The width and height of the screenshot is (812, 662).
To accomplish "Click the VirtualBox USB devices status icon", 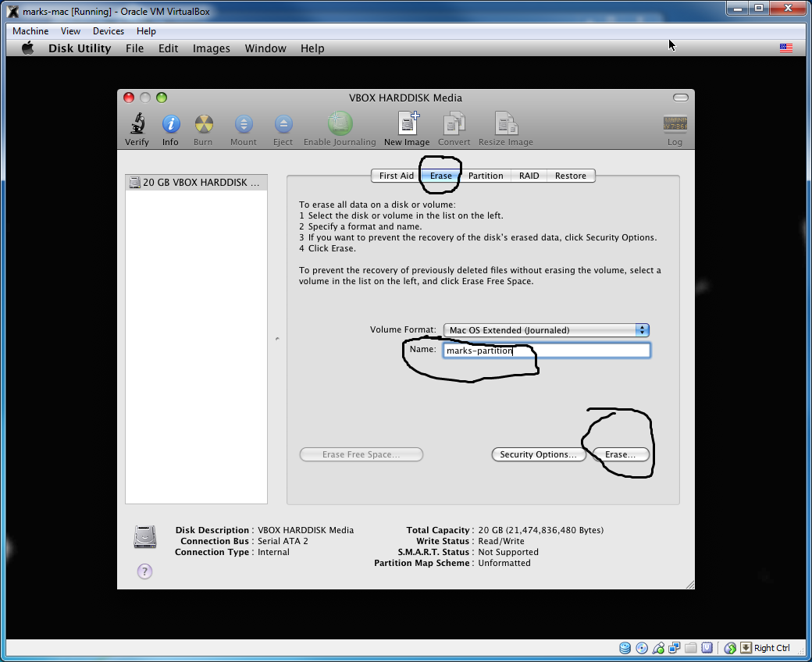I will point(658,648).
